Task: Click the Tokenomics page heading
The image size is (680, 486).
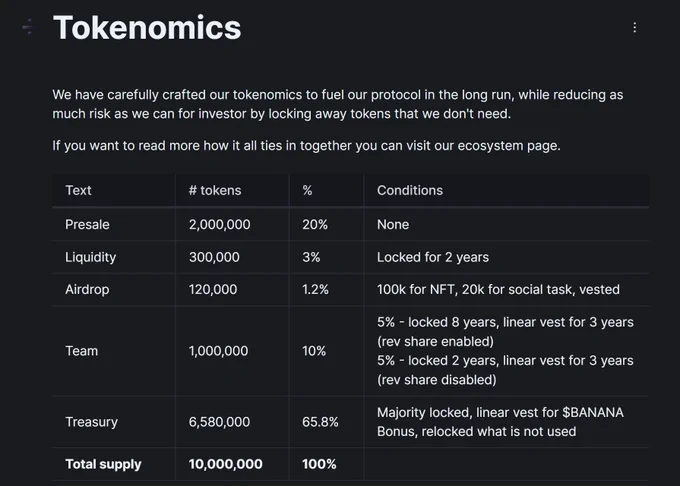Action: tap(147, 28)
